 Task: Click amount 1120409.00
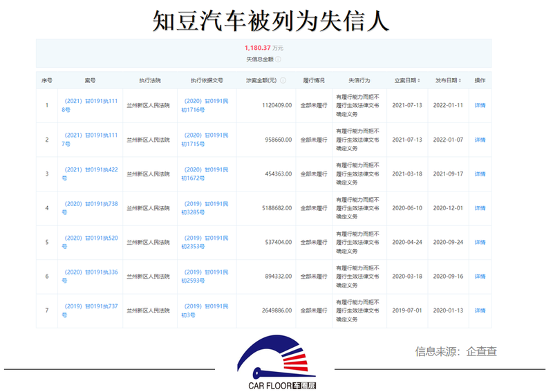(277, 105)
